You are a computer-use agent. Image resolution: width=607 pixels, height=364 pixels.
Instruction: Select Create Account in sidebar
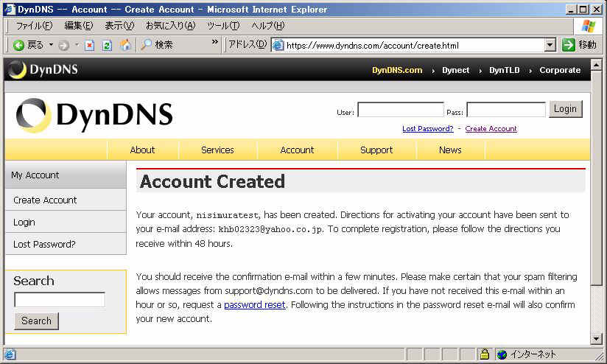(x=66, y=200)
